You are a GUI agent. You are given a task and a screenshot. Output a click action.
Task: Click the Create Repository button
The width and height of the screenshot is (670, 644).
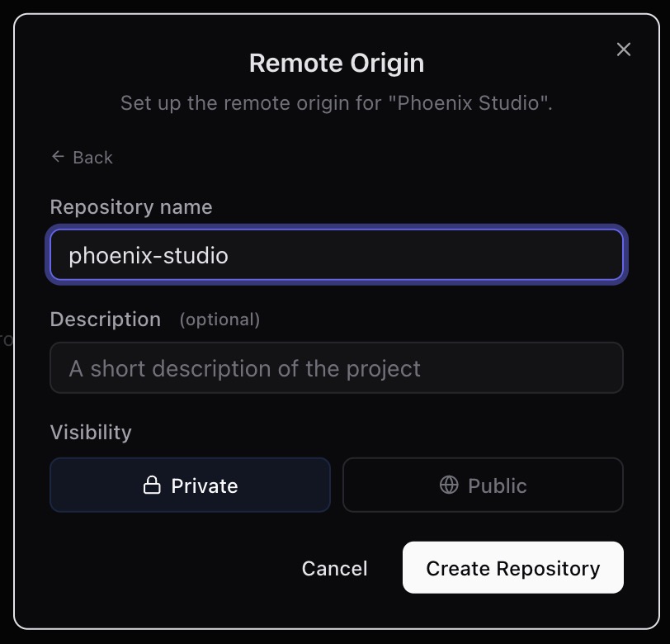click(512, 568)
